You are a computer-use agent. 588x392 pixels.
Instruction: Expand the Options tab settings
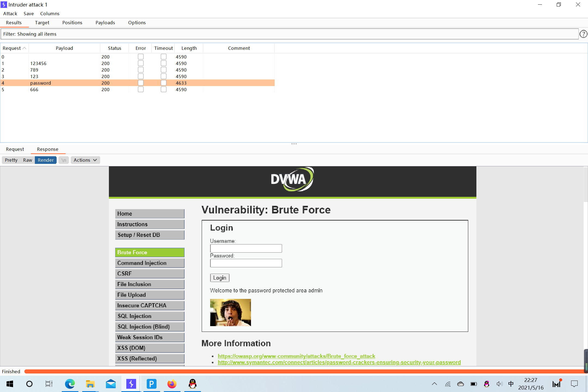pyautogui.click(x=137, y=22)
